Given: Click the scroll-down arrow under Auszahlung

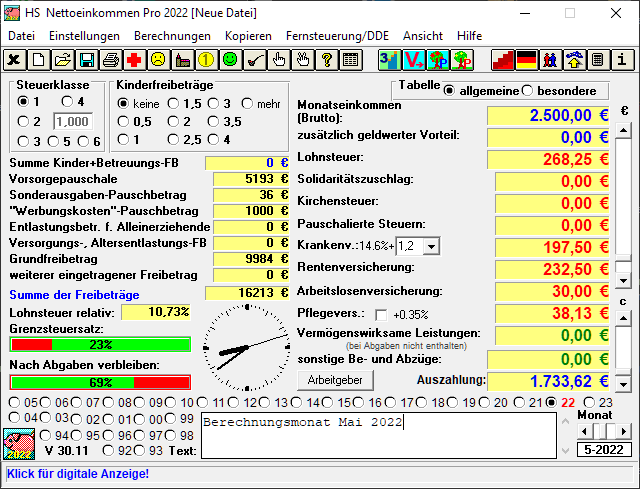Looking at the screenshot, I should [623, 383].
